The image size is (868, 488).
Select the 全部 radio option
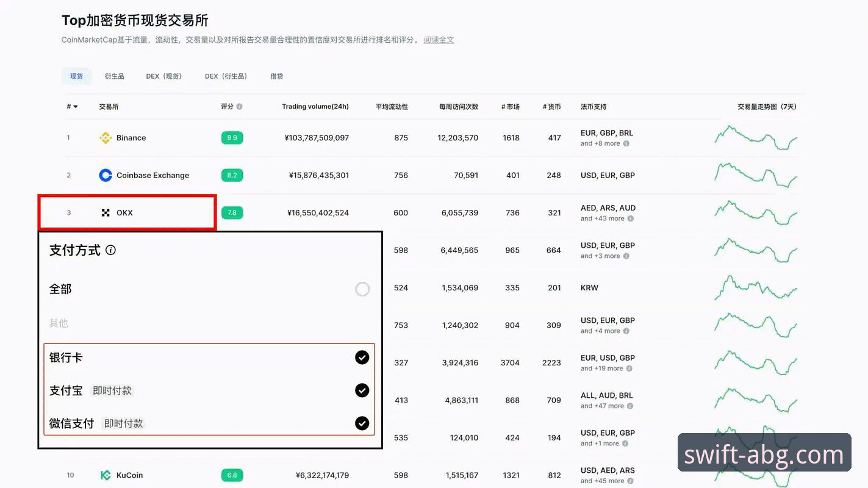362,289
